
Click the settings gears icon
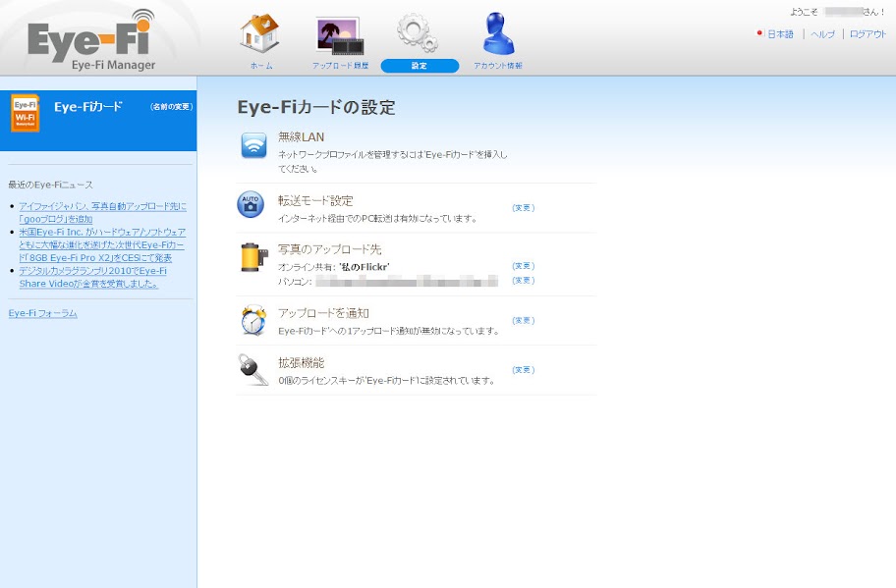(x=419, y=33)
